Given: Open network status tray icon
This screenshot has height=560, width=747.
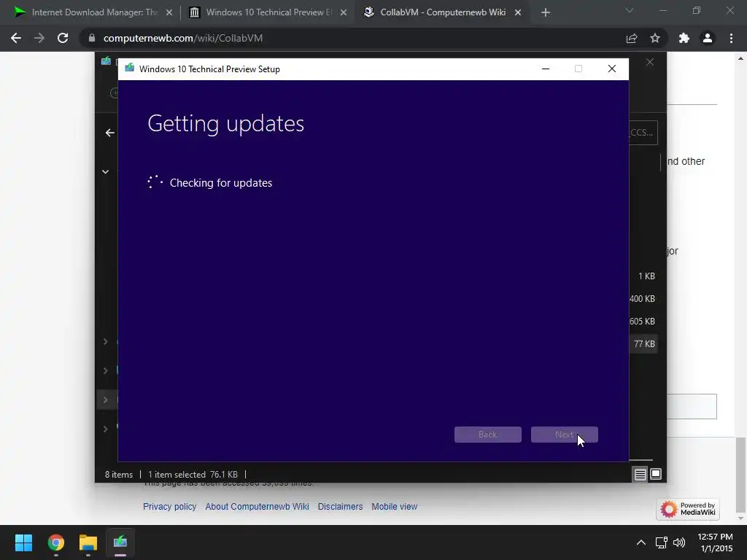Looking at the screenshot, I should pyautogui.click(x=661, y=542).
